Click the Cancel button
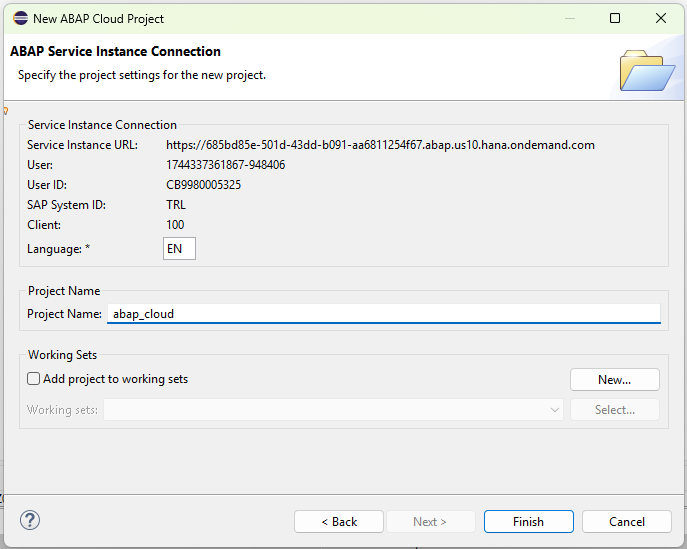 click(x=627, y=521)
